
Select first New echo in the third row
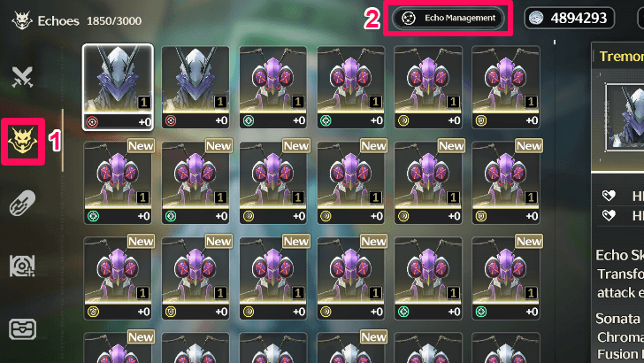[118, 278]
